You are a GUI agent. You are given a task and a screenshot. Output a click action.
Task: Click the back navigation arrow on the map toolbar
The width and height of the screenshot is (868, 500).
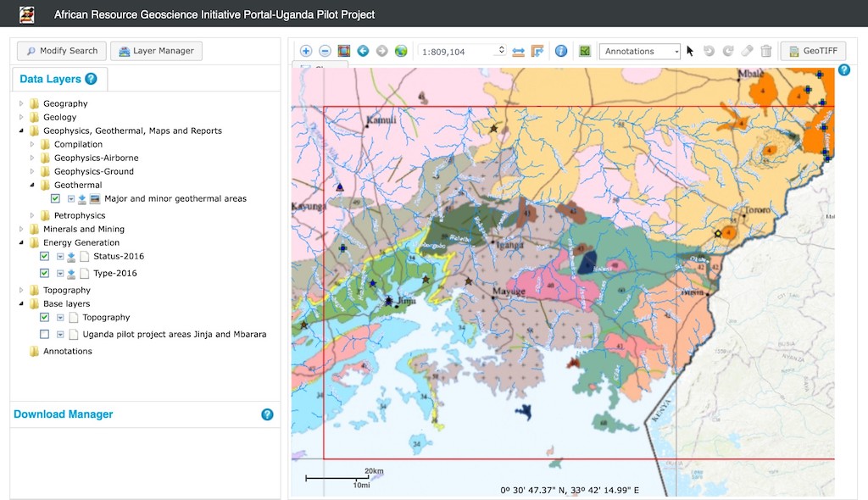coord(363,51)
